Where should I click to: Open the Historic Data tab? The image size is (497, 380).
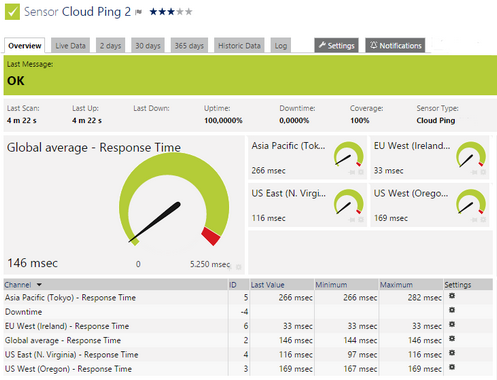239,45
